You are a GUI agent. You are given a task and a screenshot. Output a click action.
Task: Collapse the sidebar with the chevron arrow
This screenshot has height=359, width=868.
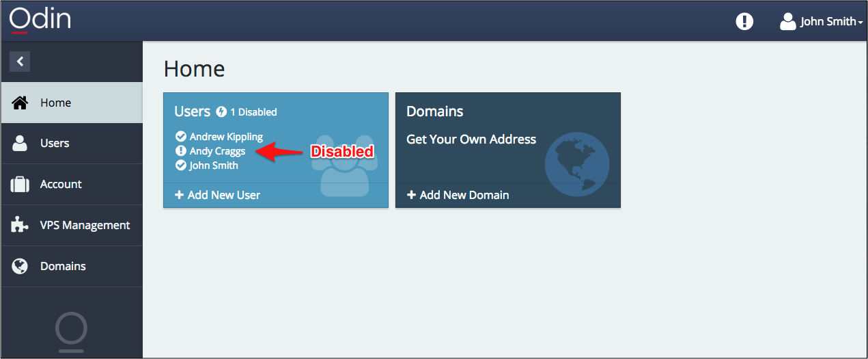(x=20, y=62)
